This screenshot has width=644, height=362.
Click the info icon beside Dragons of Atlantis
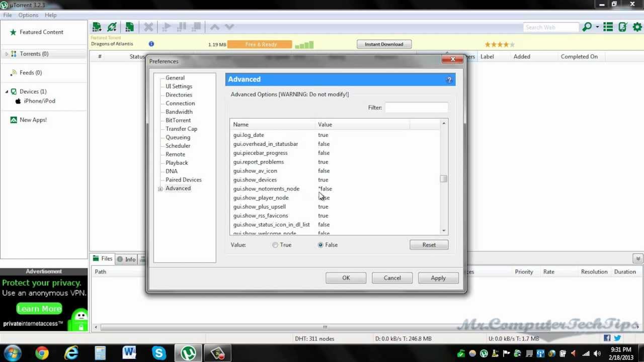[151, 44]
